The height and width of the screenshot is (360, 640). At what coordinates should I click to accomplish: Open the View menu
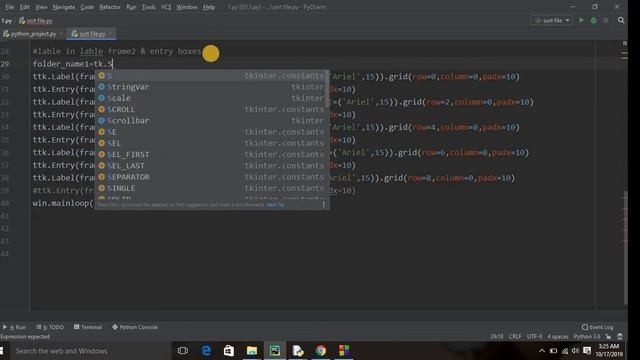point(41,7)
